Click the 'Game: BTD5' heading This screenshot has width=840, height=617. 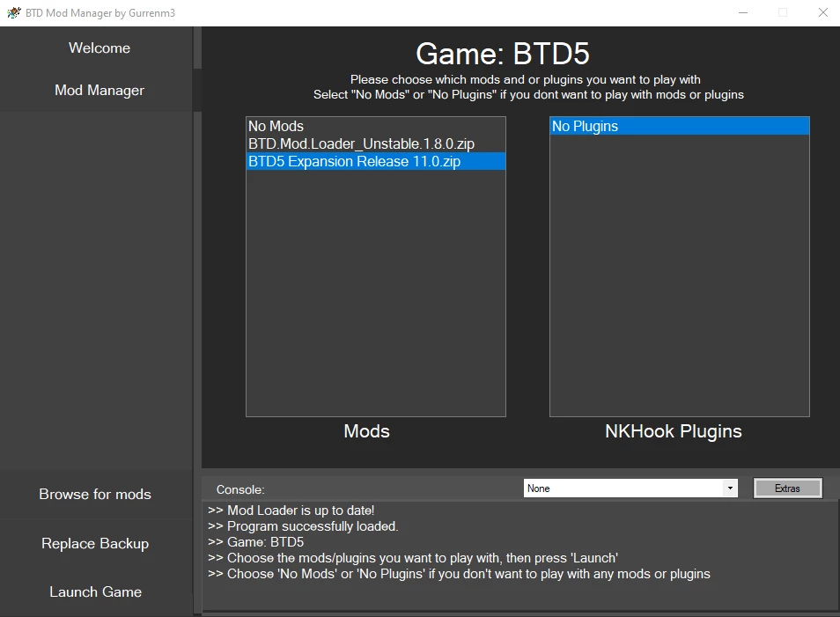503,54
